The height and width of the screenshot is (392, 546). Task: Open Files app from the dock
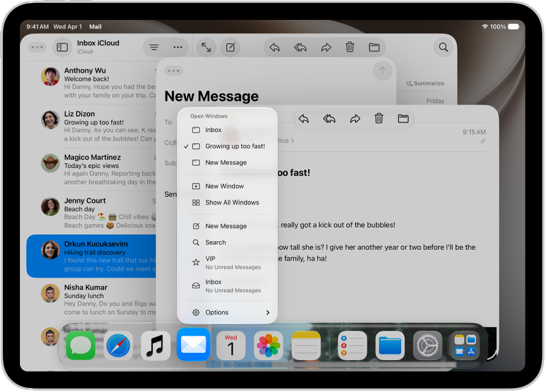tap(390, 345)
